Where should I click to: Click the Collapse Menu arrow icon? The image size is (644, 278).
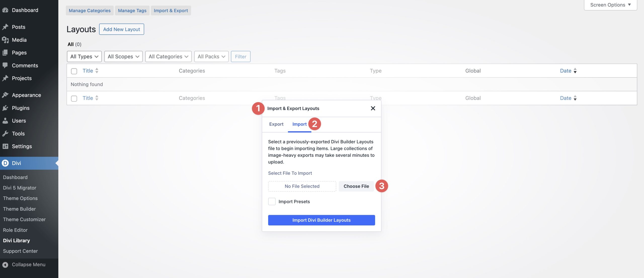pyautogui.click(x=6, y=264)
